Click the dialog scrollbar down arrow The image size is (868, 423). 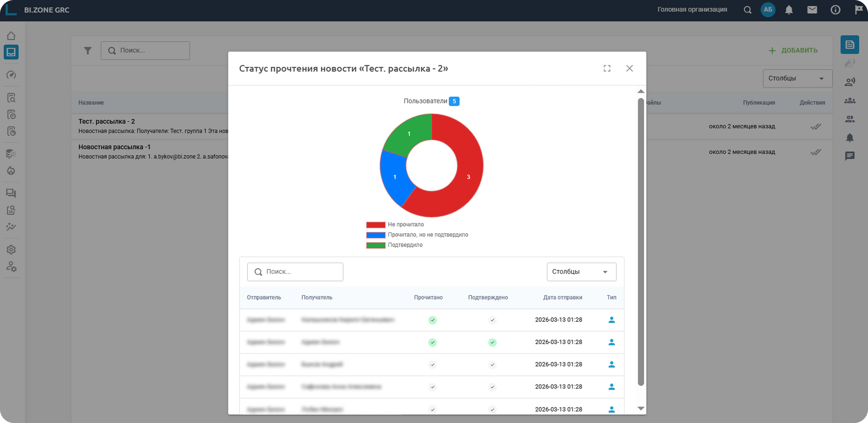click(641, 409)
